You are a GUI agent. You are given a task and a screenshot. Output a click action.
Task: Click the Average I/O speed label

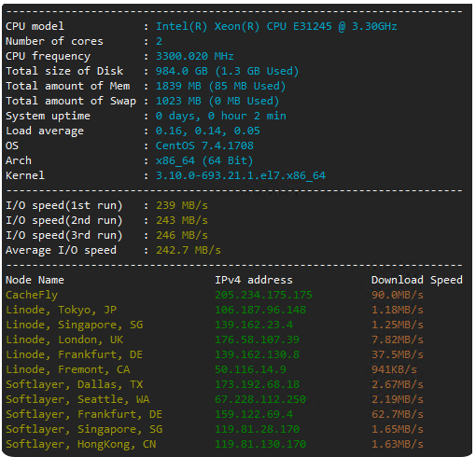click(x=61, y=250)
